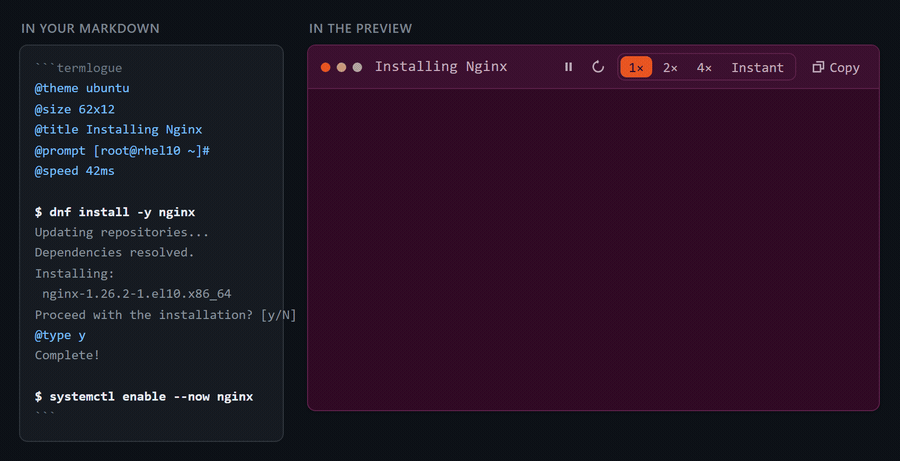Click the IN THE PREVIEW heading
This screenshot has height=461, width=900.
[360, 29]
